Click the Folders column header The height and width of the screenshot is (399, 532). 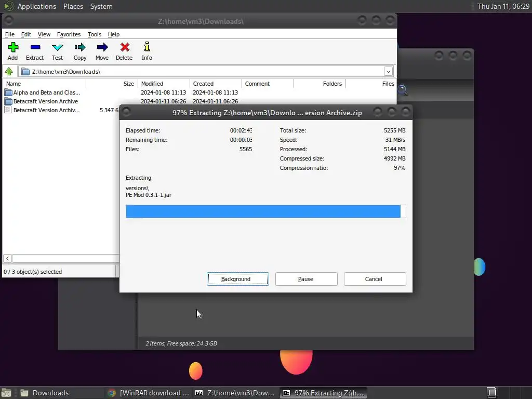pyautogui.click(x=320, y=84)
